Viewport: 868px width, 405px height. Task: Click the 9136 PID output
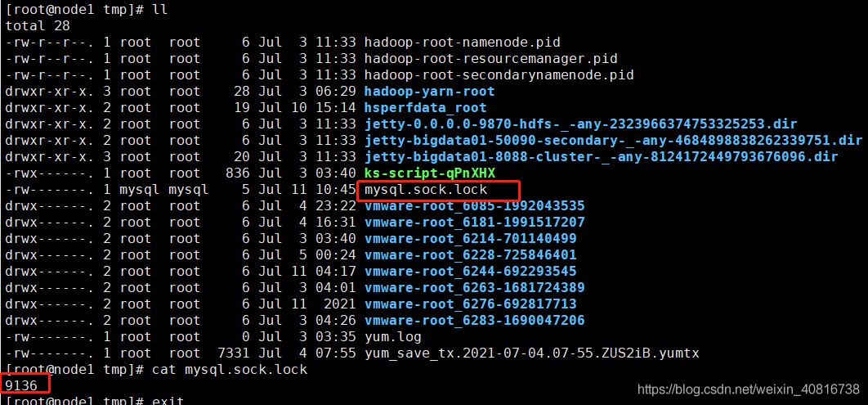pyautogui.click(x=21, y=385)
